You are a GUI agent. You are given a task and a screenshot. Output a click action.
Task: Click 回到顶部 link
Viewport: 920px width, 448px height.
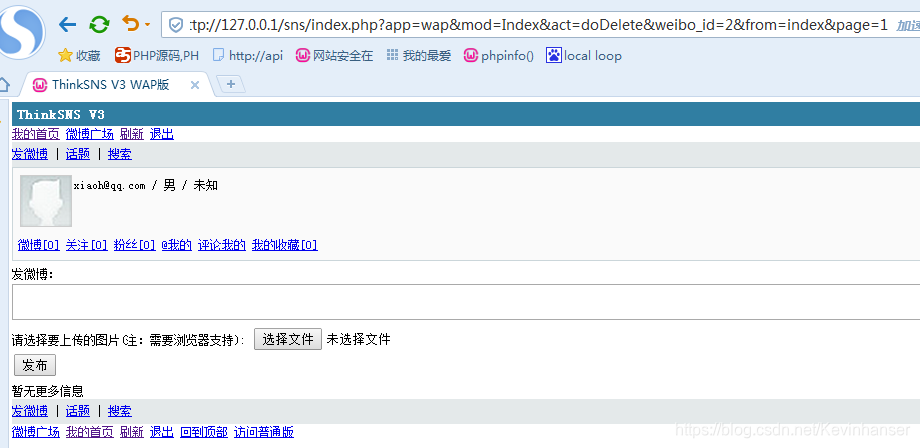click(204, 432)
